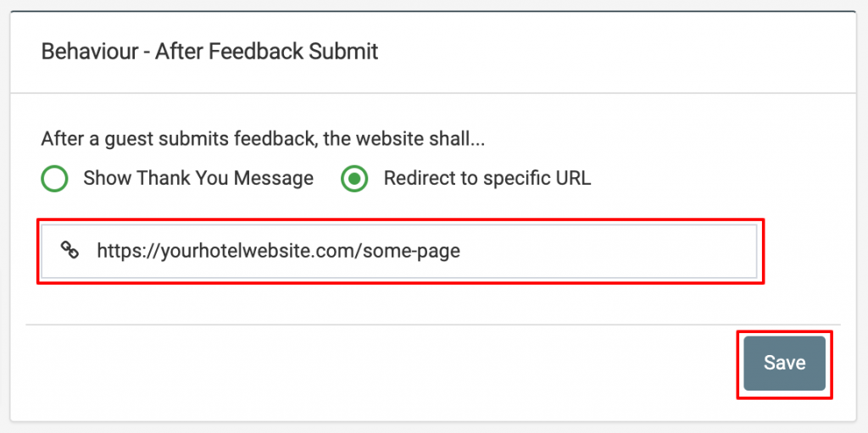Click the link symbol beside https text

70,251
